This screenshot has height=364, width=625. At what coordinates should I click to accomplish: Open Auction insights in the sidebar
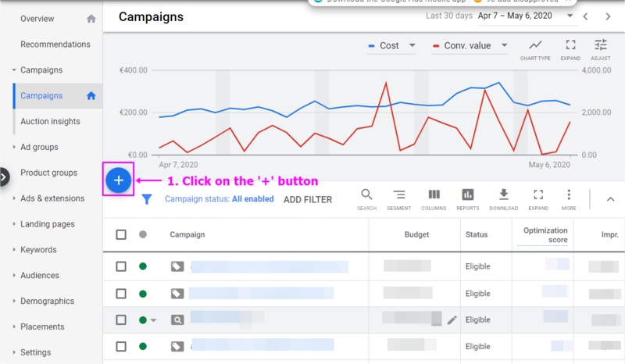tap(50, 121)
